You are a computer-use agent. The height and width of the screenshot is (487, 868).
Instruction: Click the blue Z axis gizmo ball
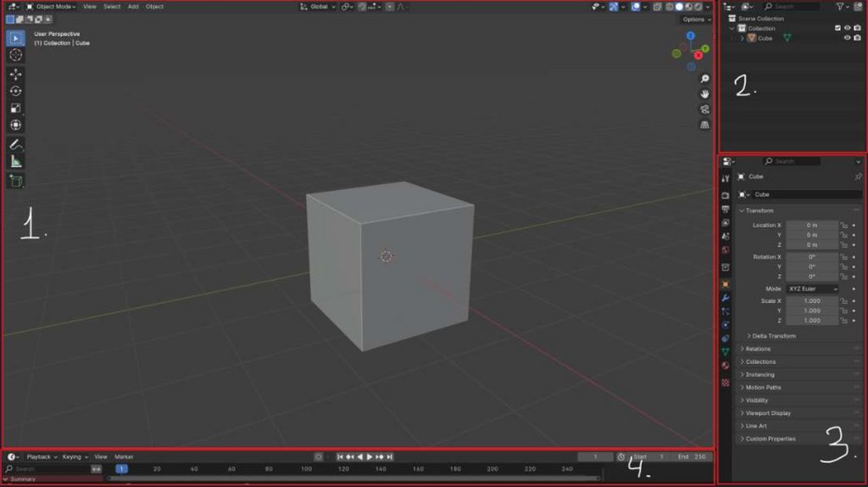691,36
